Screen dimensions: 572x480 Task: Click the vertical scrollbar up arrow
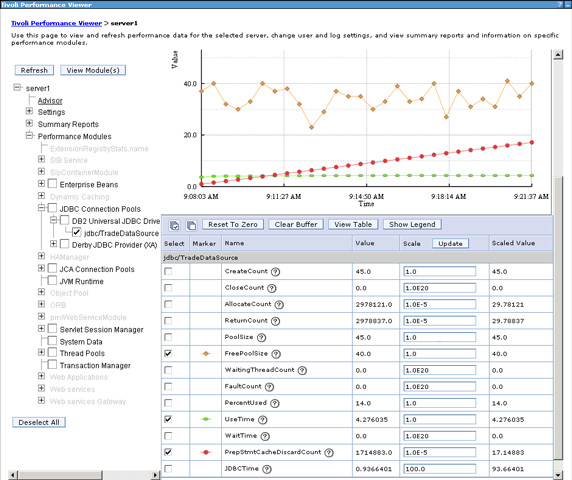pyautogui.click(x=558, y=55)
